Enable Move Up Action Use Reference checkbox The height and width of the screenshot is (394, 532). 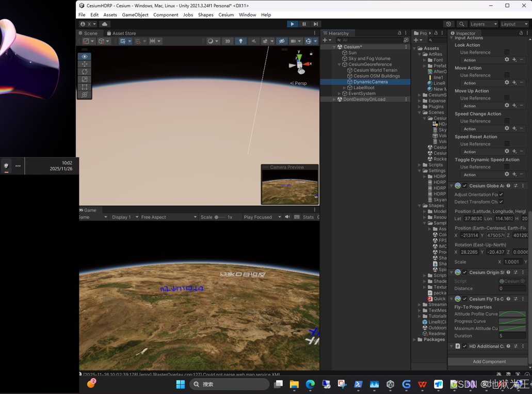(x=507, y=98)
